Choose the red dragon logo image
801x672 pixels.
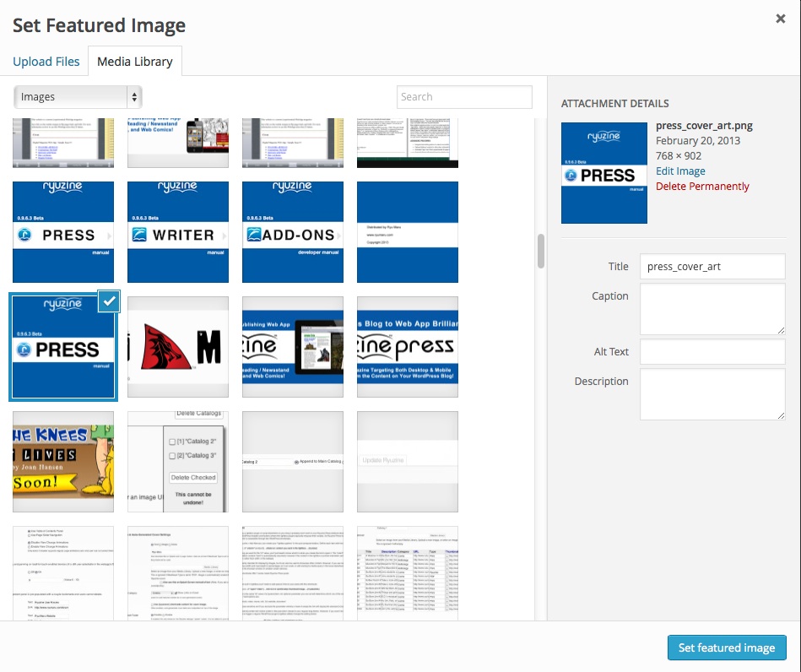[178, 347]
